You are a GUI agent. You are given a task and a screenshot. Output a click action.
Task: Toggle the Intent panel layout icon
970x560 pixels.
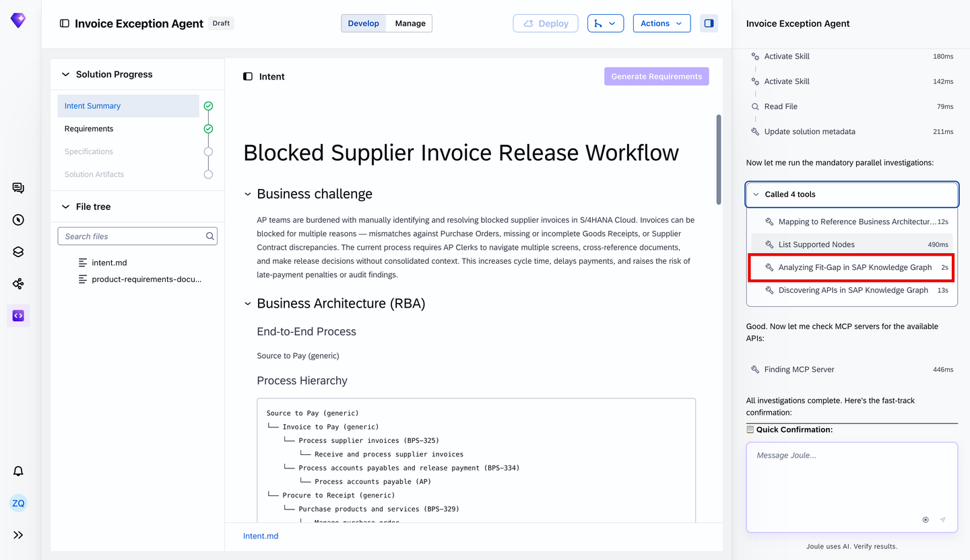[x=248, y=77]
